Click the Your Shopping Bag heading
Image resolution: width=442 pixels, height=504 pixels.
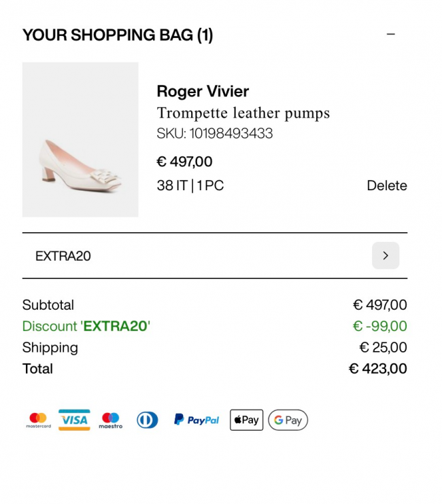(118, 35)
